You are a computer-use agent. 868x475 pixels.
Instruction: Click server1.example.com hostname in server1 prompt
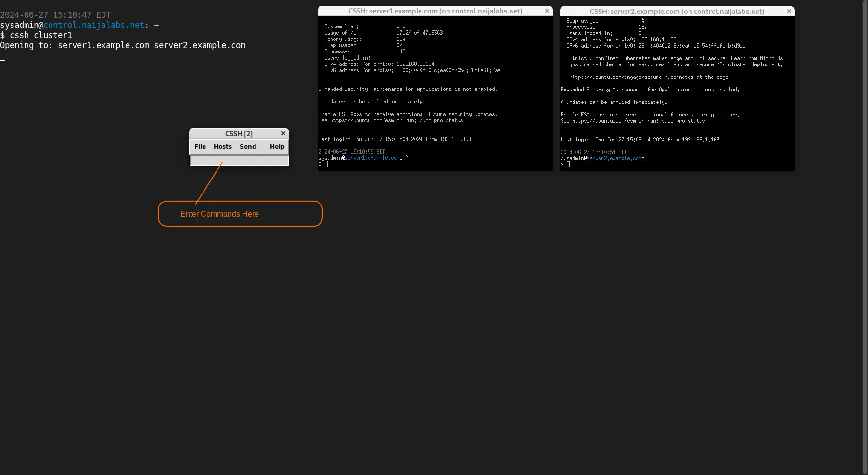tap(372, 158)
